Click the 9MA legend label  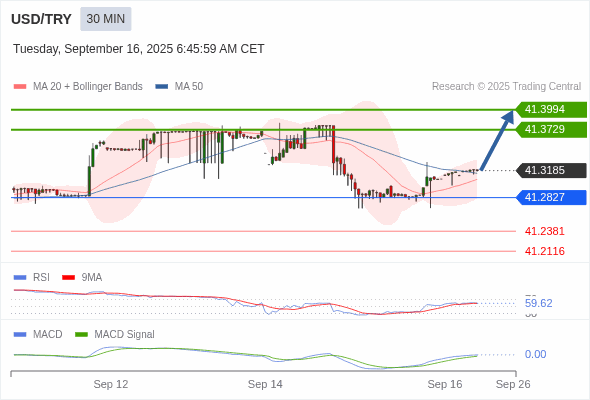[92, 278]
